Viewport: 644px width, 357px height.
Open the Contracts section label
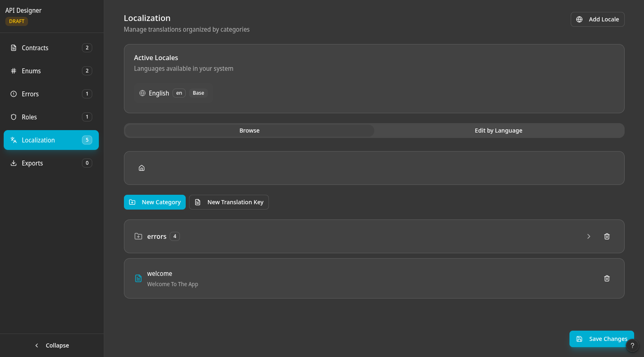35,48
